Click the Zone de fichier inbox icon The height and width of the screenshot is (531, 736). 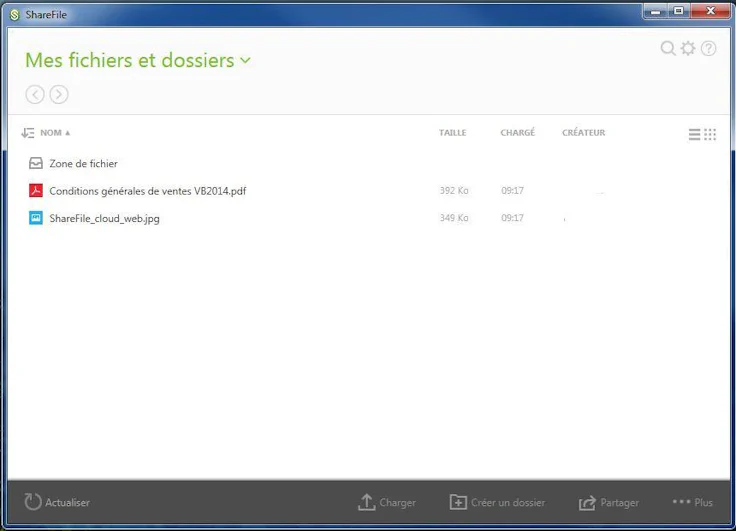pyautogui.click(x=36, y=163)
